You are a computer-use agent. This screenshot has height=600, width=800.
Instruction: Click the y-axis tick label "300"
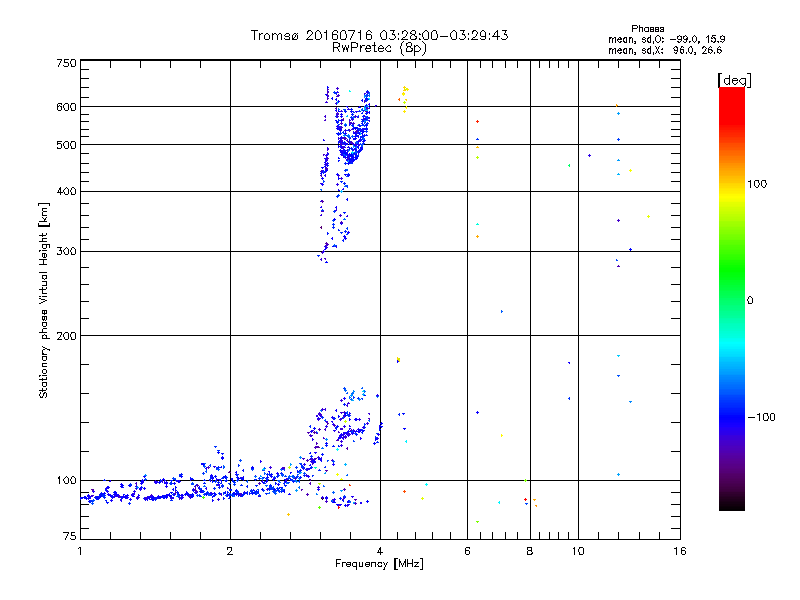pos(67,252)
